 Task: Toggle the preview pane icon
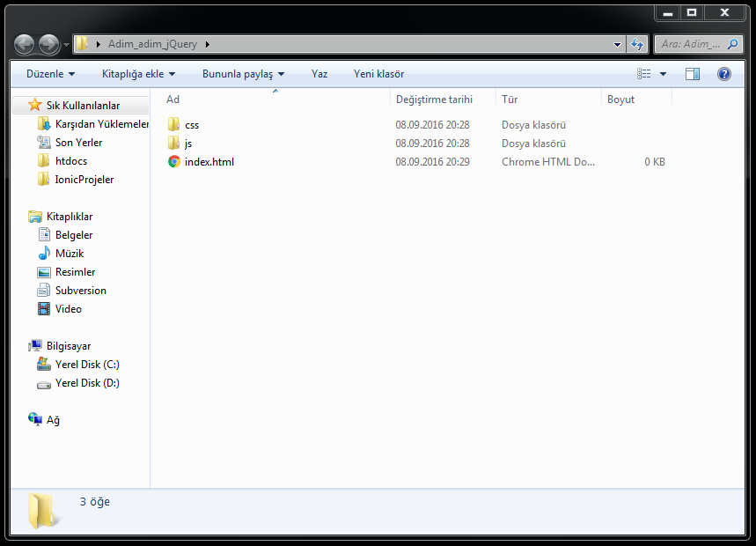coord(693,74)
